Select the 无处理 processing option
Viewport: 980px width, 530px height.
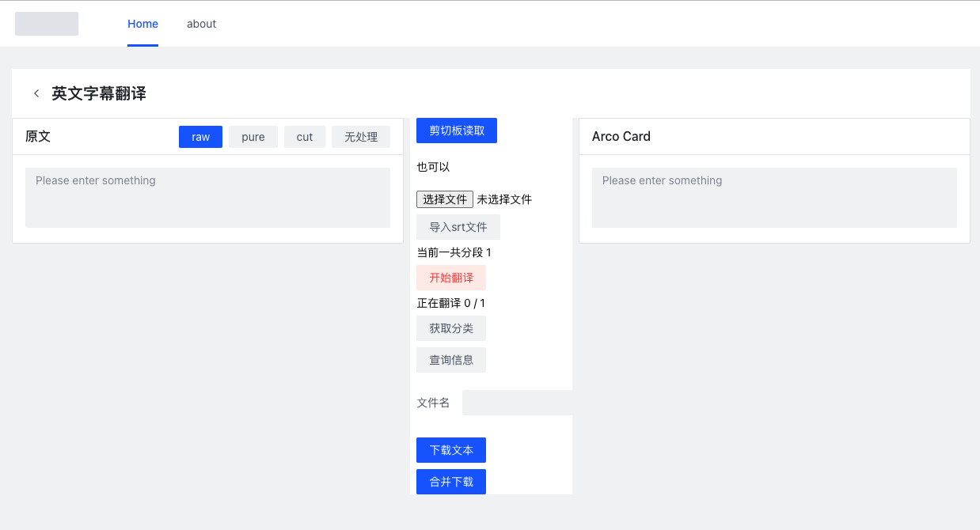(361, 137)
